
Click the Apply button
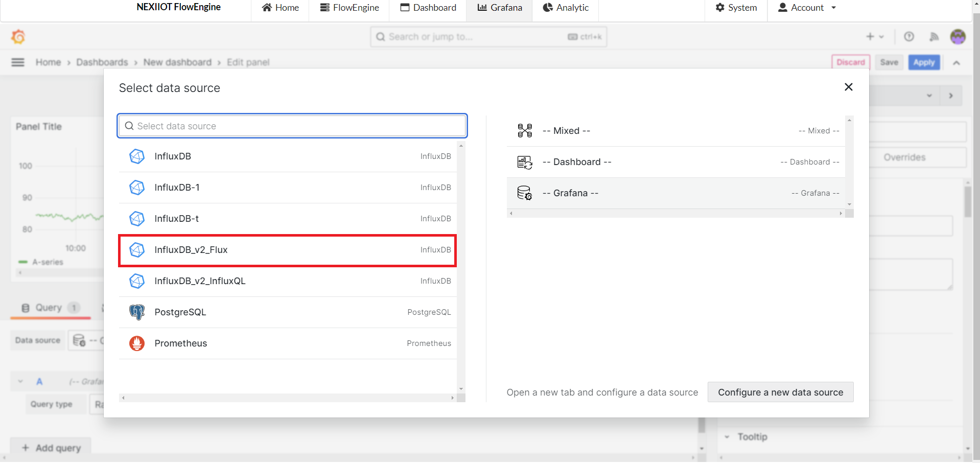pyautogui.click(x=924, y=62)
